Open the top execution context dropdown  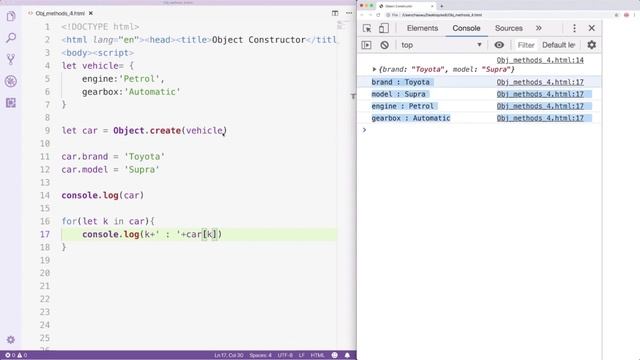pyautogui.click(x=441, y=45)
